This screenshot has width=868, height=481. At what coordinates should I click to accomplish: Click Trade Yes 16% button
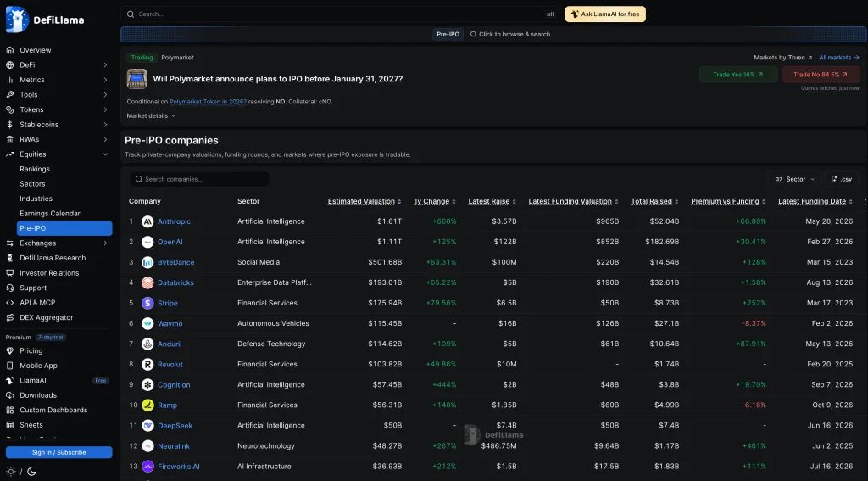(x=738, y=75)
